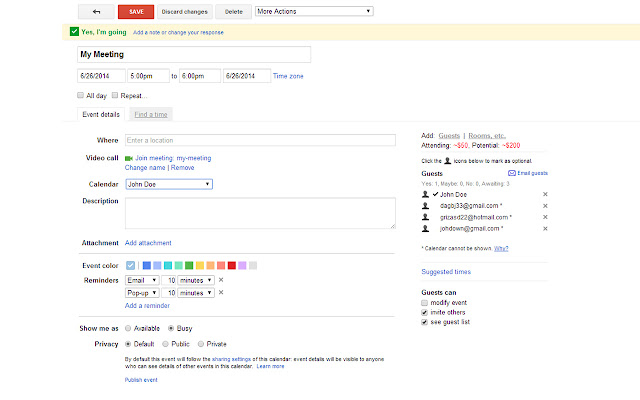Screen dimensions: 640x400
Task: Remove guest grizasd22@hotmail.com with X
Action: 545,217
